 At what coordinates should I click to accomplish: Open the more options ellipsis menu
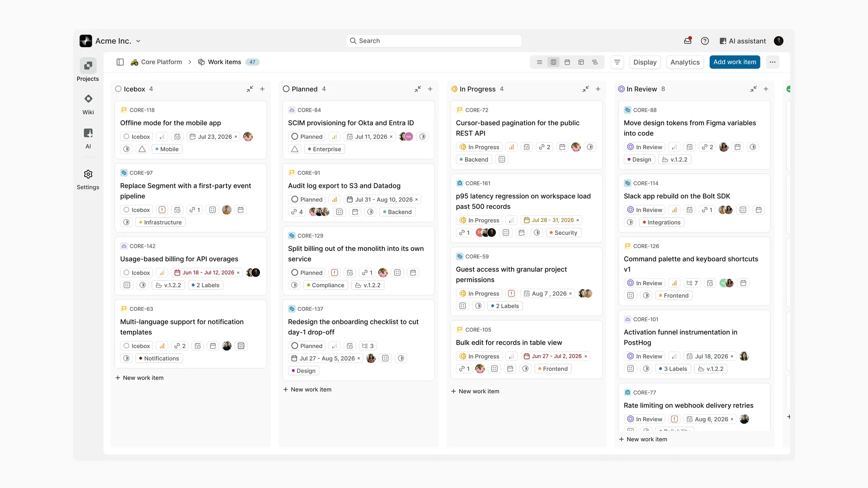point(773,62)
